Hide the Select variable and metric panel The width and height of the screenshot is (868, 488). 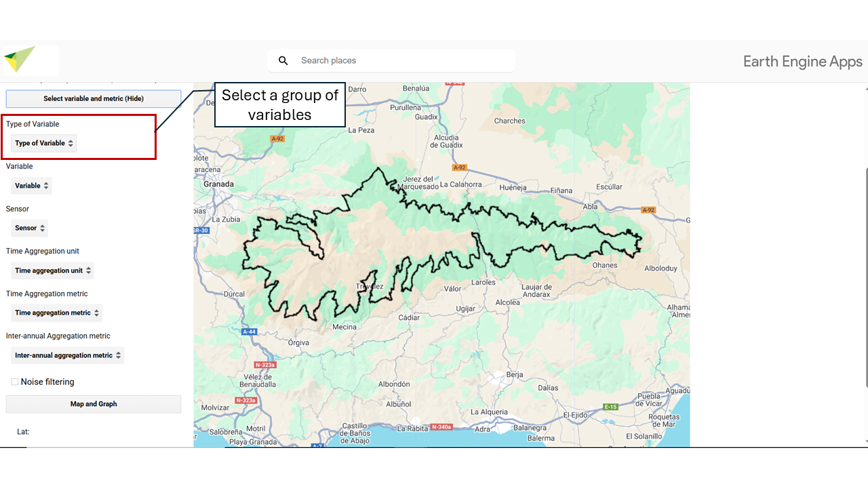tap(94, 99)
